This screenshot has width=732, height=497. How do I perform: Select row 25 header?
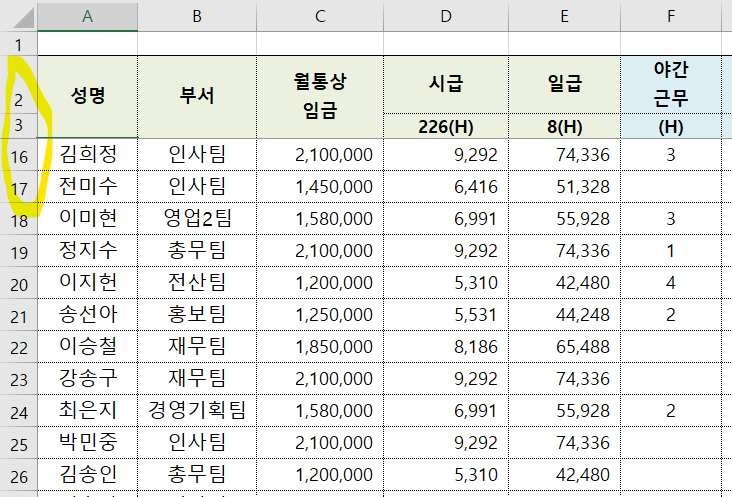19,443
